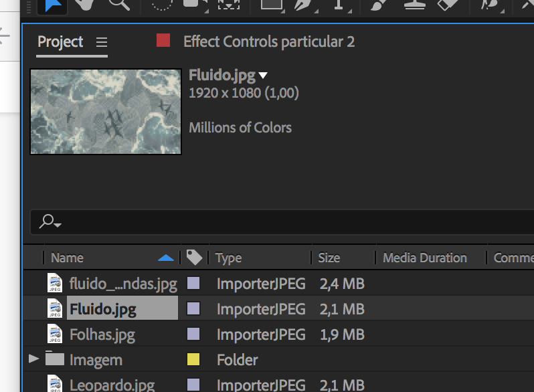The height and width of the screenshot is (392, 534).
Task: Select the Zoom magnifier tool
Action: pyautogui.click(x=118, y=5)
